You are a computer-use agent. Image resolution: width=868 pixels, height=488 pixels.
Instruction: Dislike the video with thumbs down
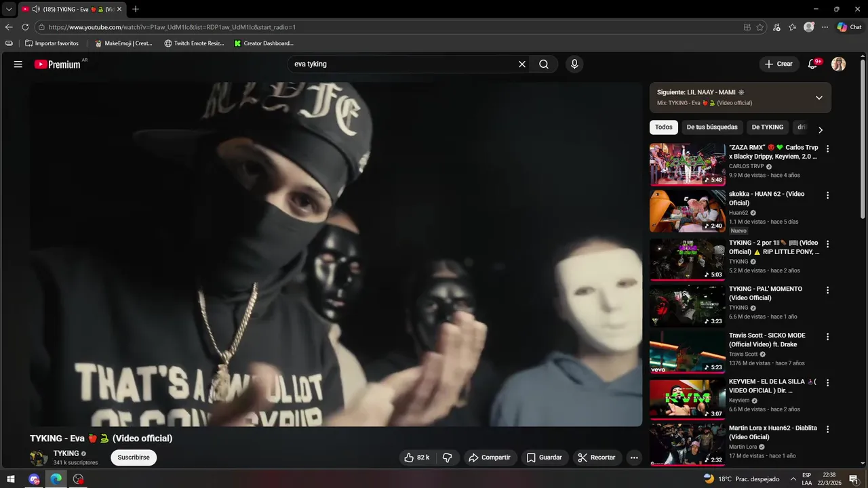[448, 457]
